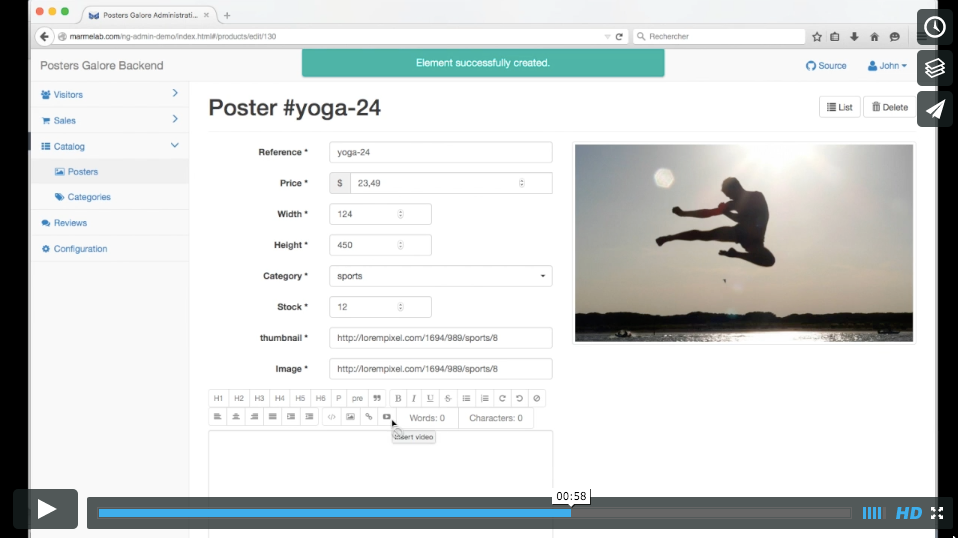This screenshot has height=538, width=958.
Task: Open the John user dropdown
Action: pyautogui.click(x=887, y=65)
